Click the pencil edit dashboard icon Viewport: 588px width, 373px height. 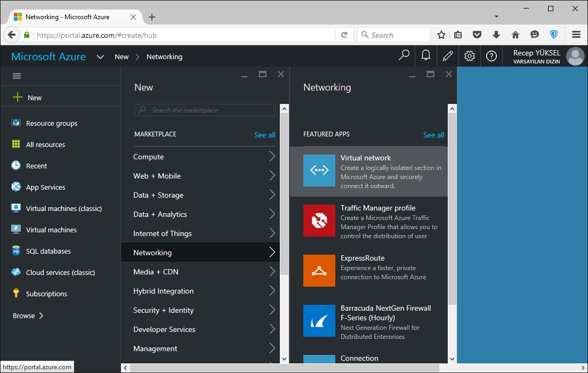pos(447,56)
